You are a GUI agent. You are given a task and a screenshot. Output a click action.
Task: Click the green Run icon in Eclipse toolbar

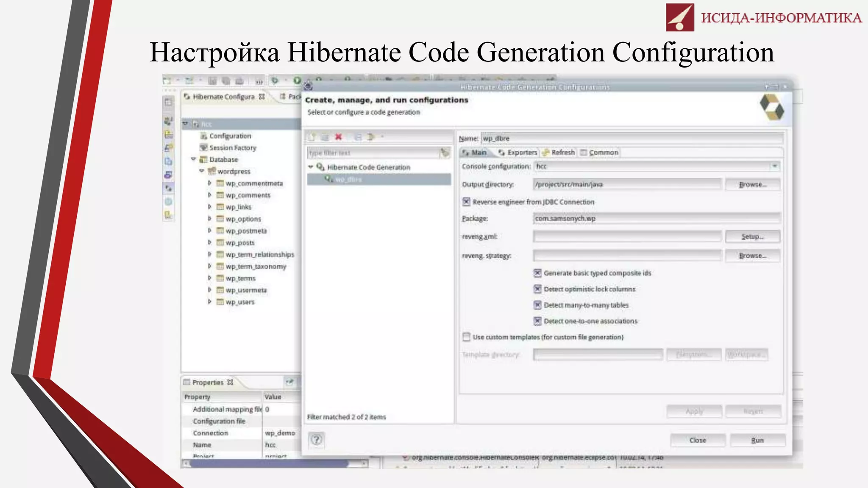pos(297,80)
